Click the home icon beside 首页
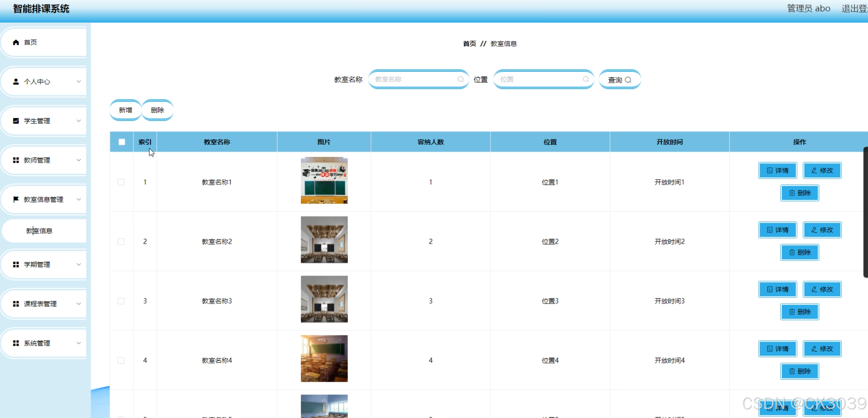 click(16, 42)
